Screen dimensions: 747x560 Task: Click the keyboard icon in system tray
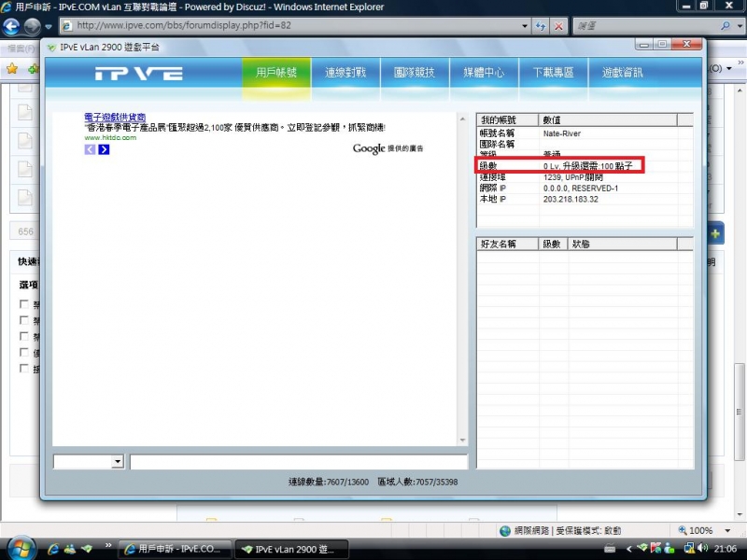pos(610,549)
